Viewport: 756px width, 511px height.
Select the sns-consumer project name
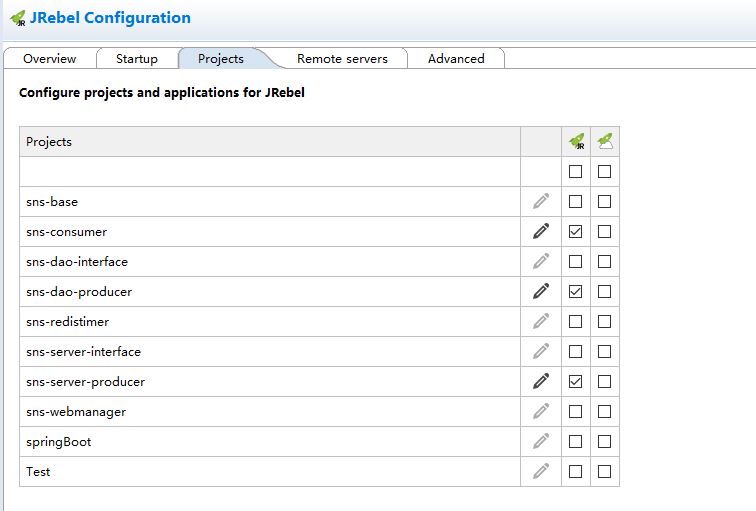coord(67,231)
